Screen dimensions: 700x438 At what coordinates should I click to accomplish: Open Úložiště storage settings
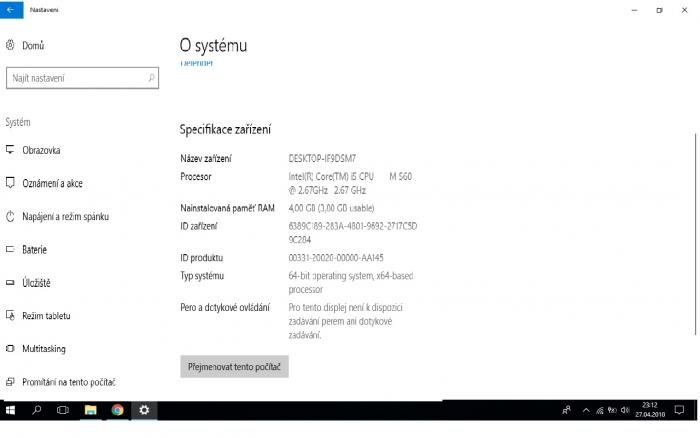coord(28,283)
